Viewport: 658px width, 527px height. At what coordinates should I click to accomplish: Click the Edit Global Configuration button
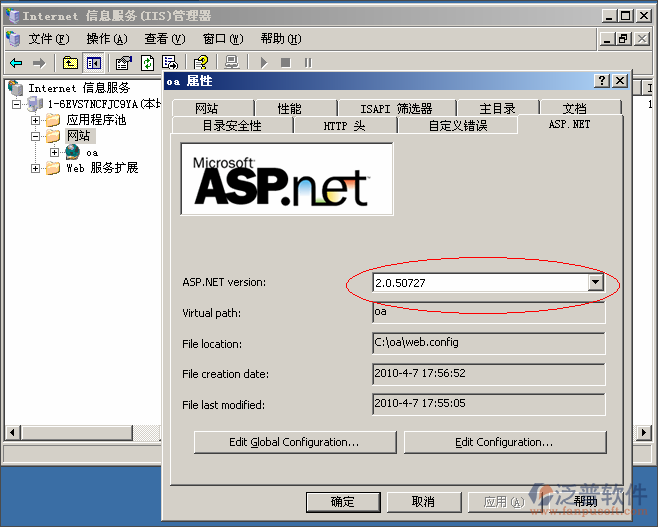click(294, 442)
